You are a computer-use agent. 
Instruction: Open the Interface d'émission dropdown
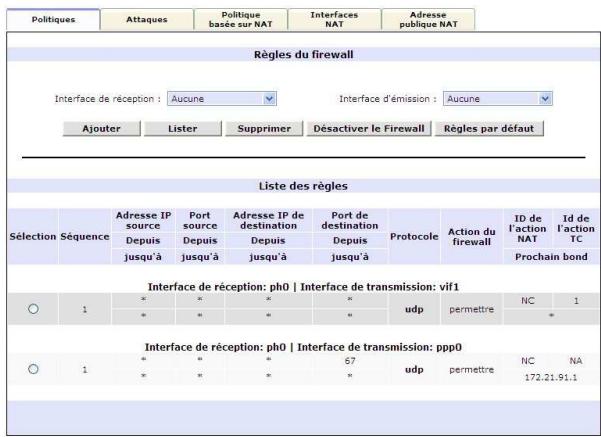tap(498, 99)
